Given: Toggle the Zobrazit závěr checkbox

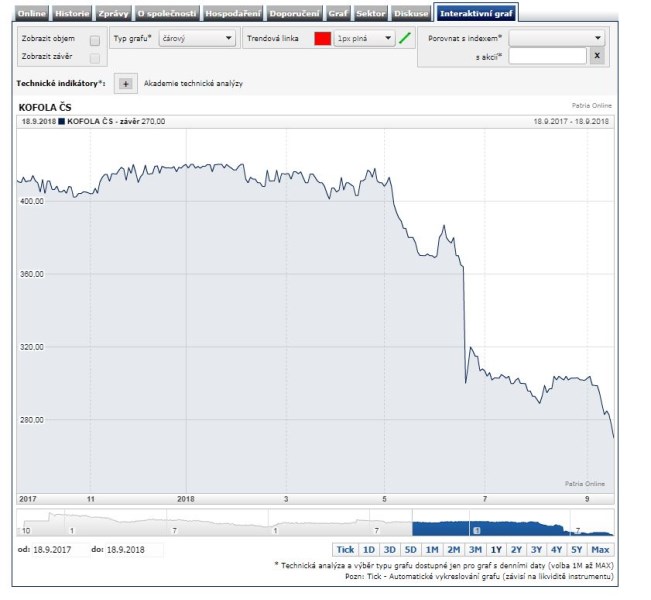Looking at the screenshot, I should point(95,59).
